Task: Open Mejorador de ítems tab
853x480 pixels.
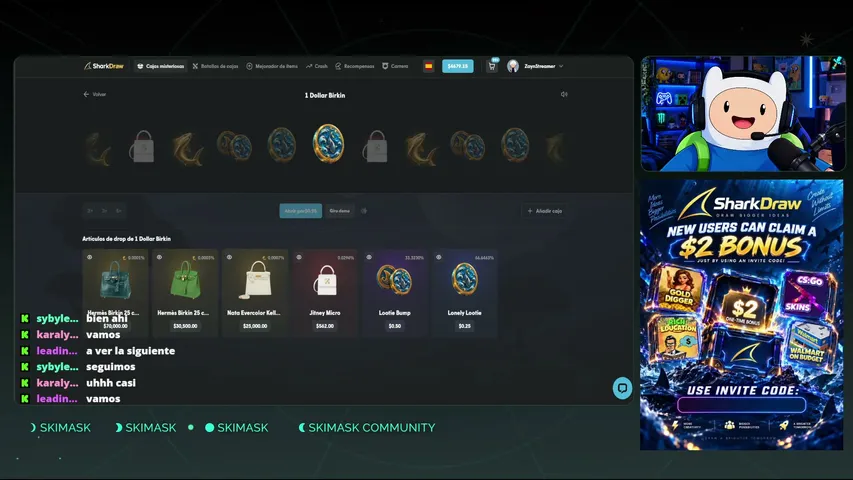Action: 272,66
